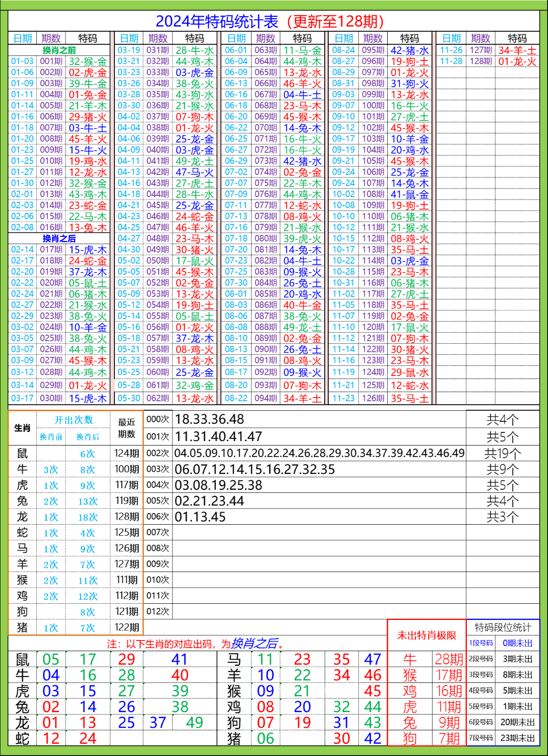Click the 开出次数 header

[74, 418]
